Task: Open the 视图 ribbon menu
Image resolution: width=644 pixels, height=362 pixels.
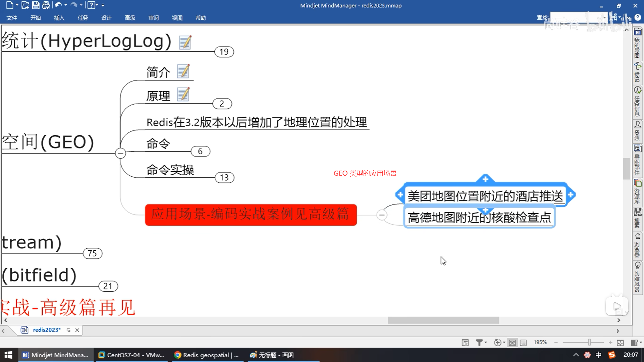Action: [x=177, y=18]
